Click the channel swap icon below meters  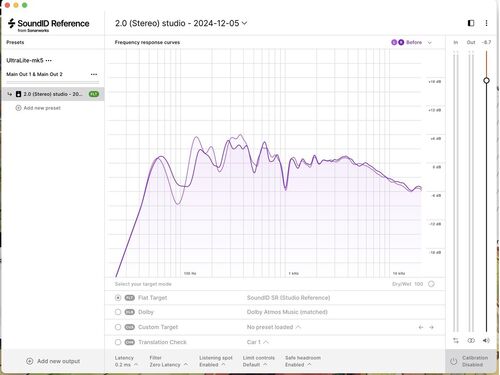(x=456, y=340)
